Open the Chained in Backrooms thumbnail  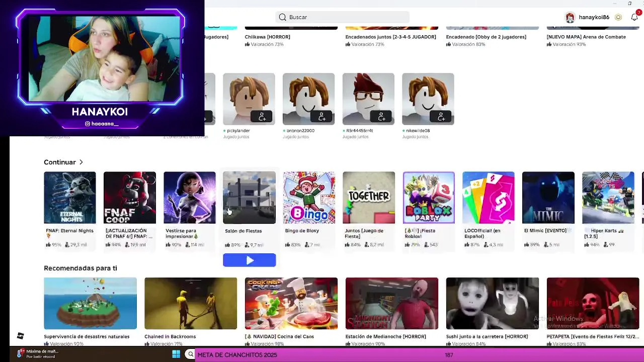[x=191, y=304]
